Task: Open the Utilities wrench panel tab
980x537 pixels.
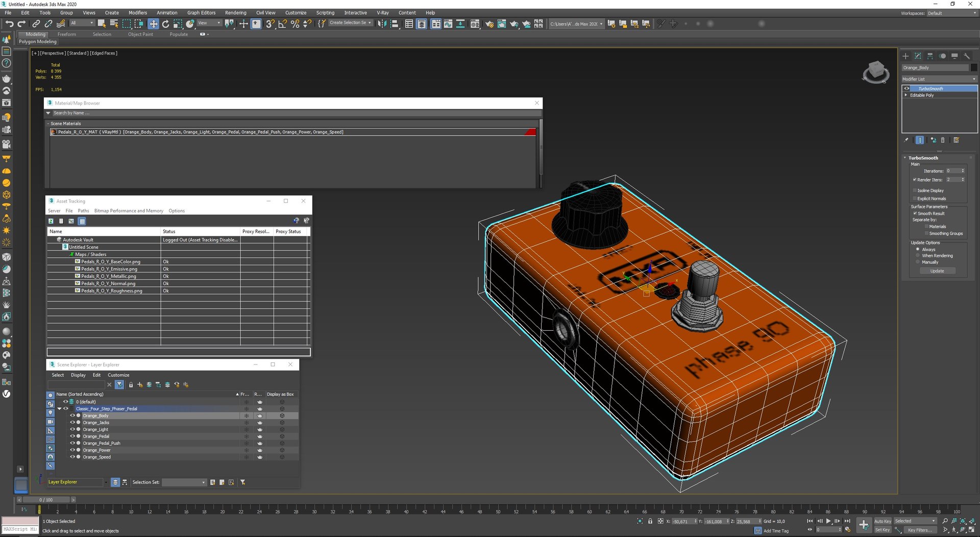Action: [x=967, y=56]
